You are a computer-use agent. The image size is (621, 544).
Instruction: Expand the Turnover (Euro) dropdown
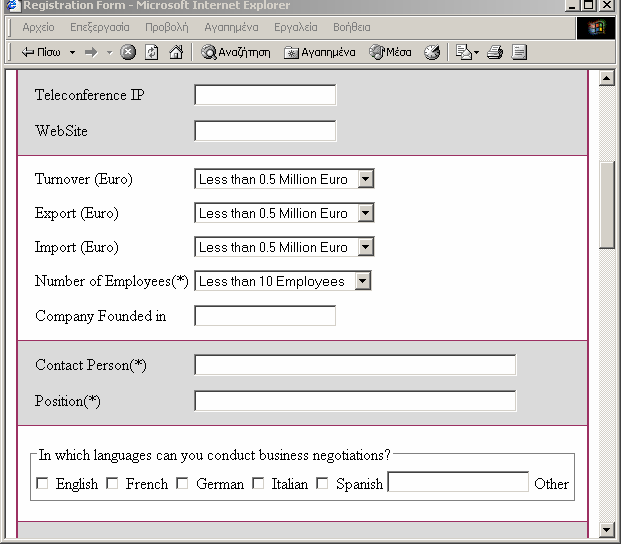pyautogui.click(x=365, y=179)
